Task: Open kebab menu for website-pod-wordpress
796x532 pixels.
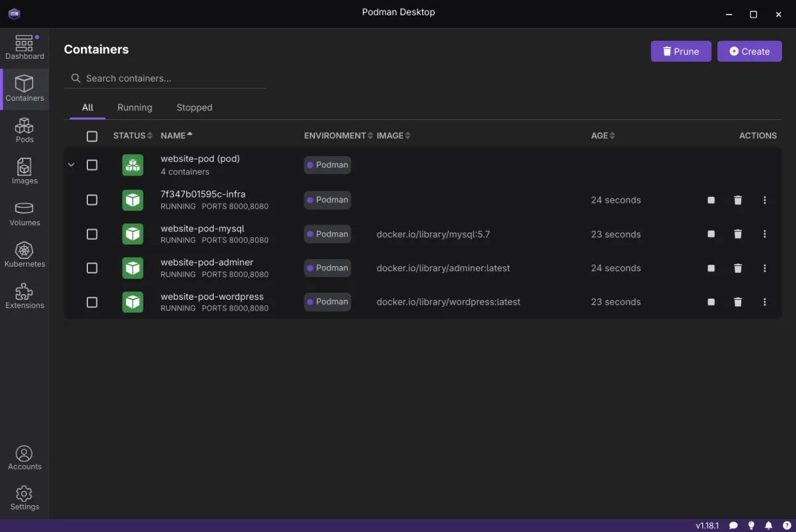Action: tap(765, 302)
